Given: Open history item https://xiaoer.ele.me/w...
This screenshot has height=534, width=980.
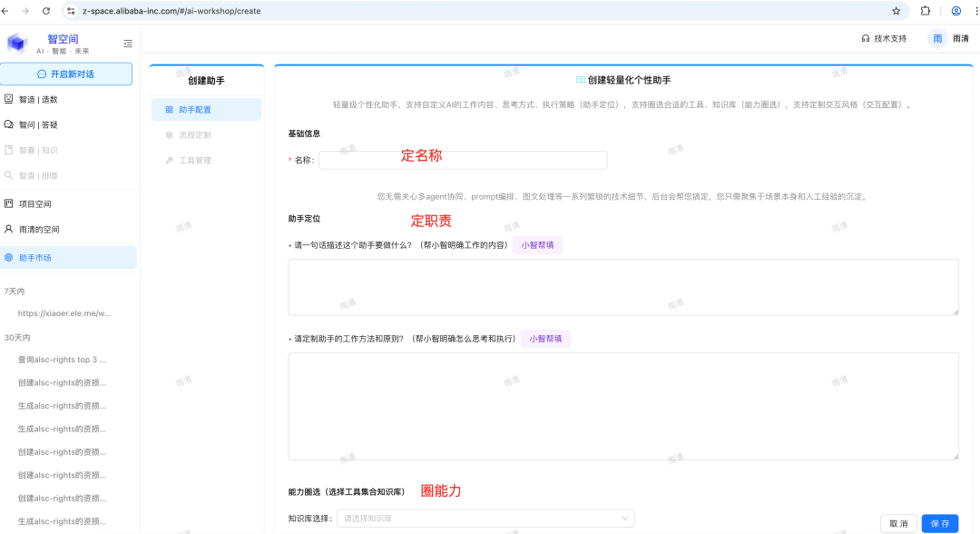Looking at the screenshot, I should (x=64, y=313).
